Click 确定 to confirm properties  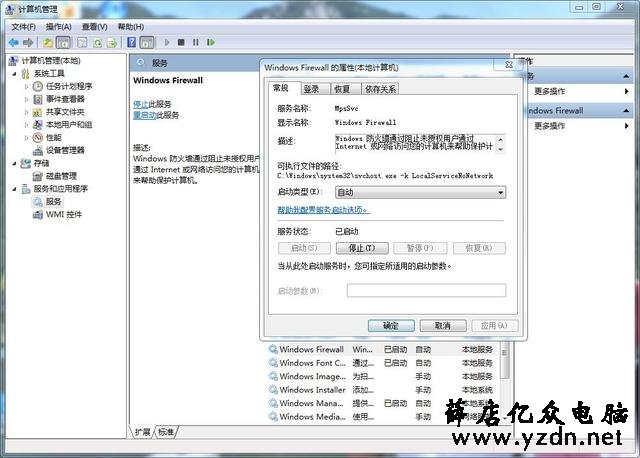click(391, 325)
